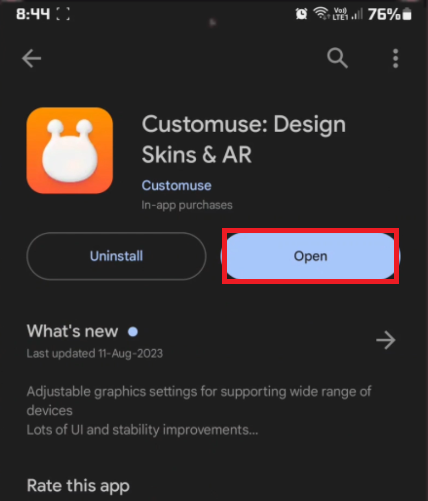Tap the blue dot beside What's new
Viewport: 428px width, 501px height.
point(133,332)
